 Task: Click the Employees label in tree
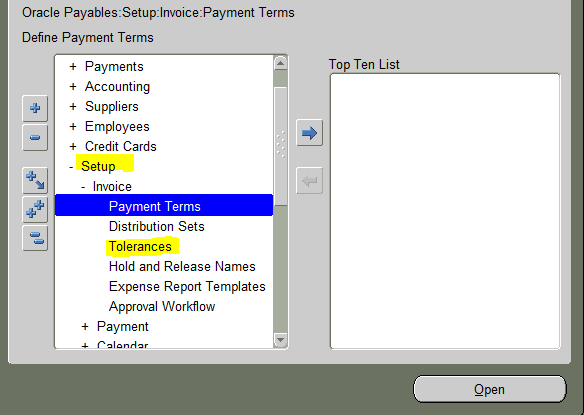117,127
